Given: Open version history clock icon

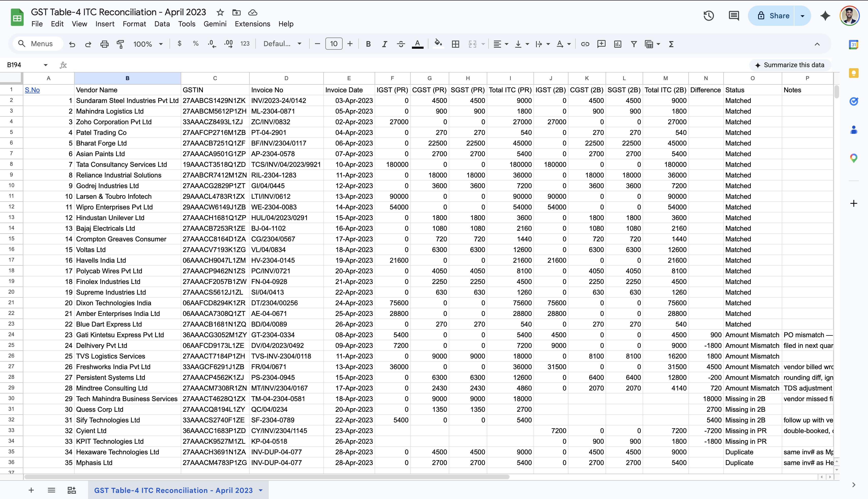Looking at the screenshot, I should [x=709, y=16].
